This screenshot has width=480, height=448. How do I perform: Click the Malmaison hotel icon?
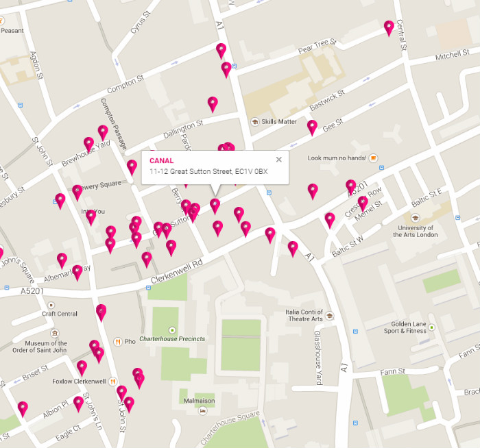(202, 411)
